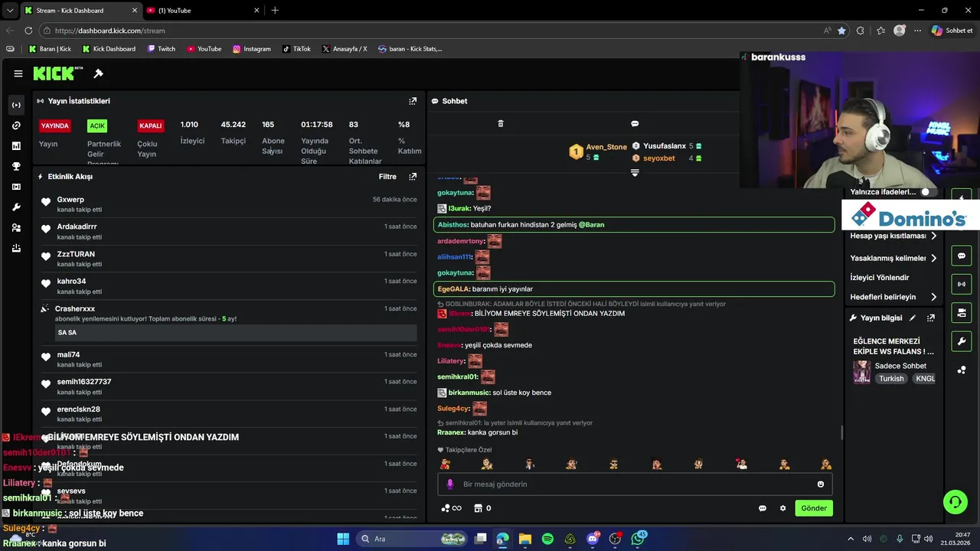This screenshot has width=980, height=551.
Task: Open Discord from the taskbar
Action: [593, 539]
